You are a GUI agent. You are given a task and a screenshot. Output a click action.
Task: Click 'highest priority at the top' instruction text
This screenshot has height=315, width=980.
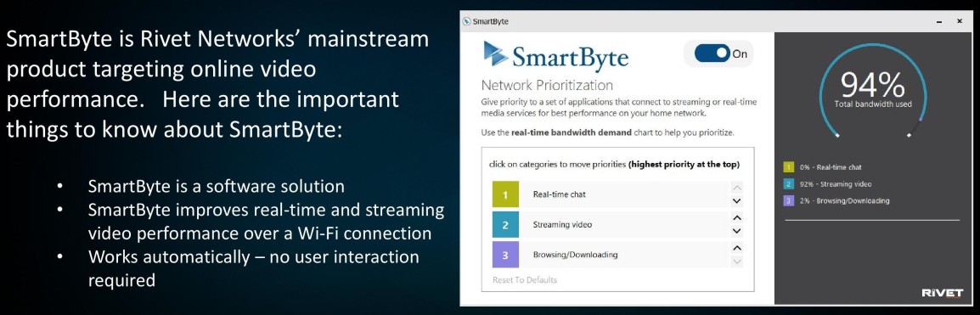coord(684,165)
